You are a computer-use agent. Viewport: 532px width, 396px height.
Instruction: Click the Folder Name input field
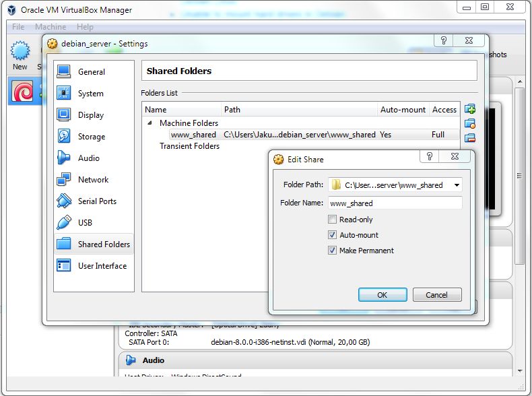pyautogui.click(x=395, y=203)
